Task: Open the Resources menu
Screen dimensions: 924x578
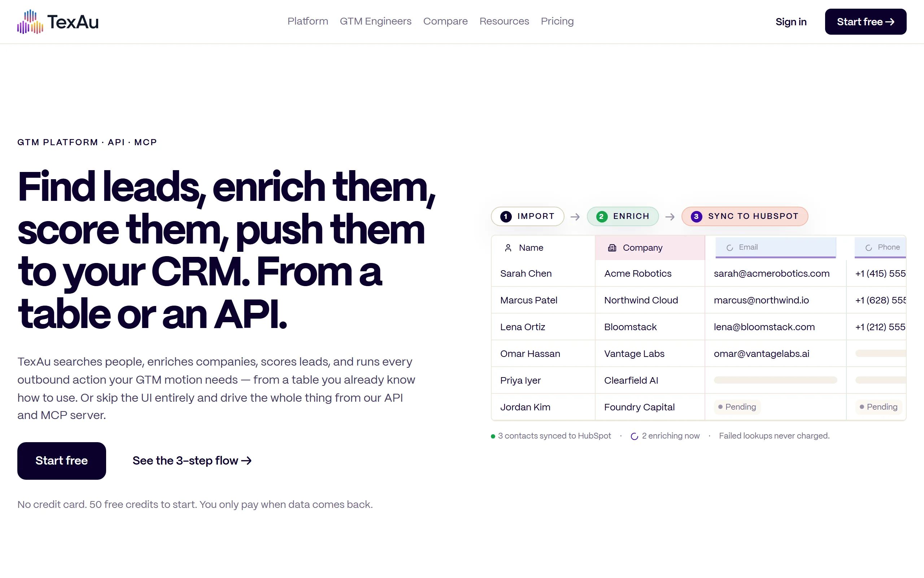Action: pos(504,21)
